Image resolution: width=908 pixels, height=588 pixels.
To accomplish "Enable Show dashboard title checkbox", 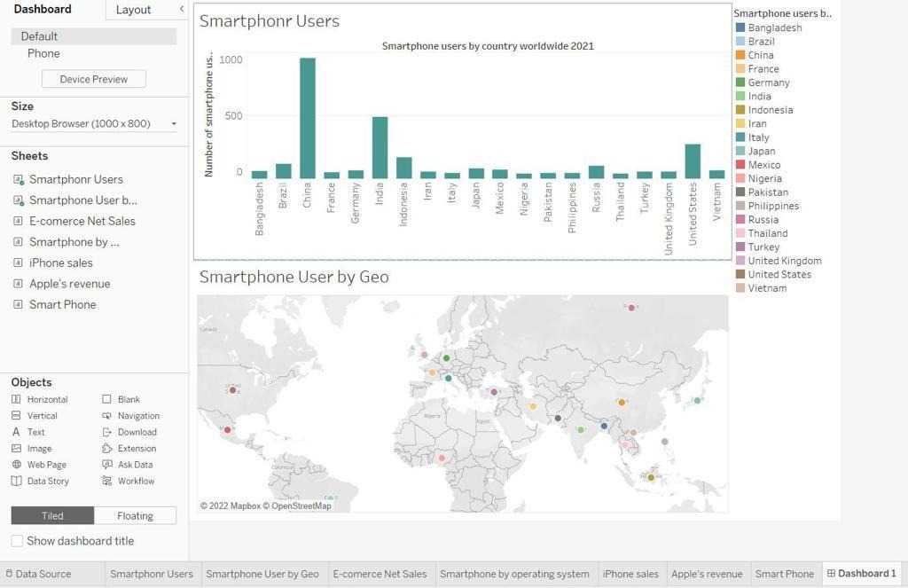I will coord(18,540).
